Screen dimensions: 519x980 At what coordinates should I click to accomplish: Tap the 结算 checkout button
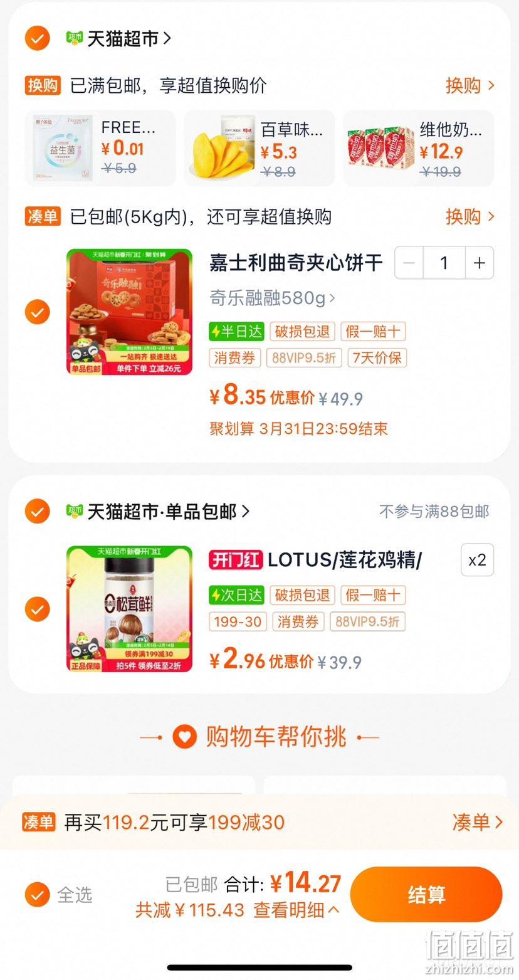click(426, 894)
